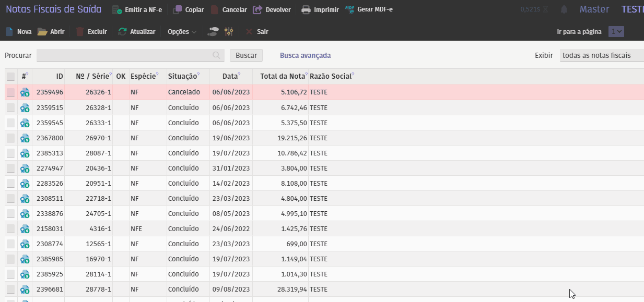Screen dimensions: 644x302
Task: Click the Master user label
Action: (594, 9)
